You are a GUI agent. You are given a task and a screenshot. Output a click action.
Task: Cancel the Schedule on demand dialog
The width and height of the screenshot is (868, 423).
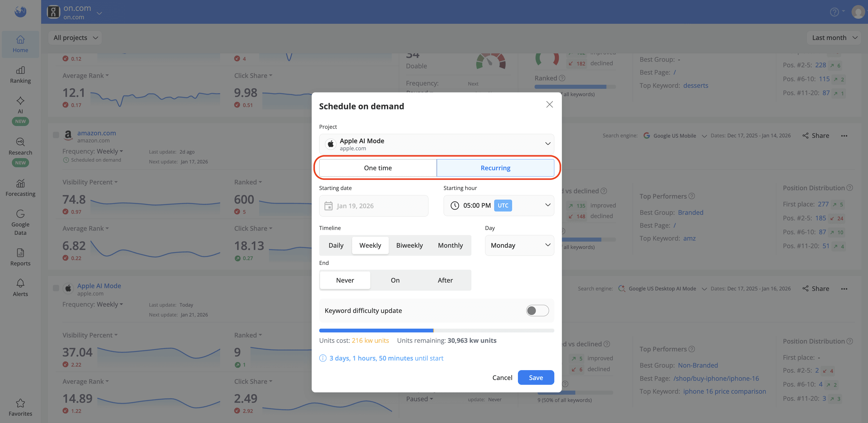pos(502,377)
